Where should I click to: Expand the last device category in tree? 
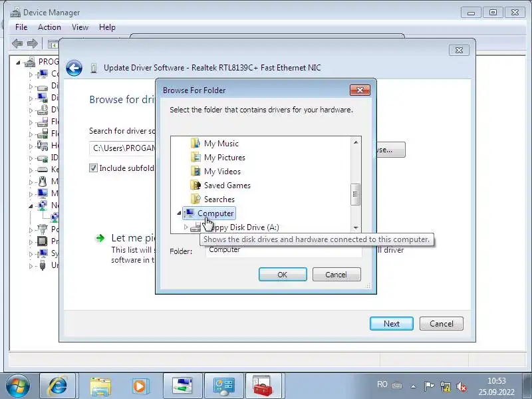point(31,266)
